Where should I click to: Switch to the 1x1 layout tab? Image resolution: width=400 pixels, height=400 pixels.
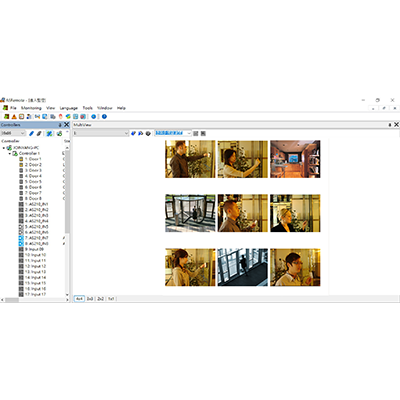point(111,299)
